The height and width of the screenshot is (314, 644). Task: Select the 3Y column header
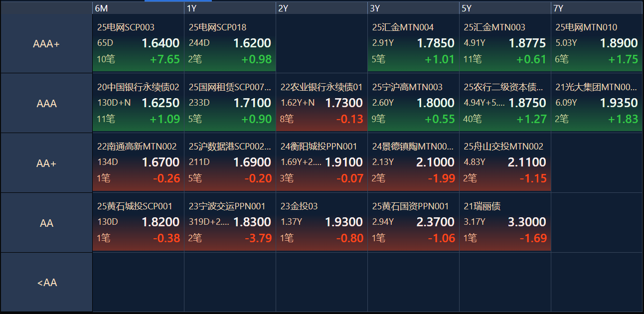click(413, 8)
